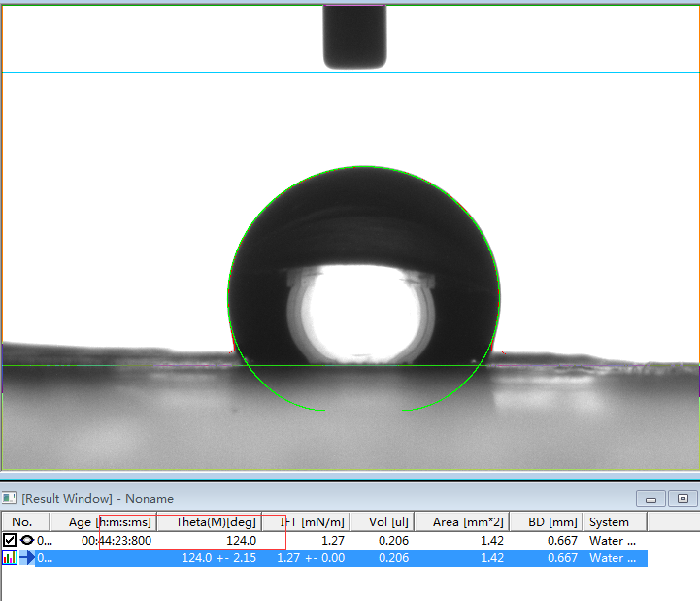Click the Result Window title bar icon
Screen dimensions: 700x601
(x=10, y=498)
